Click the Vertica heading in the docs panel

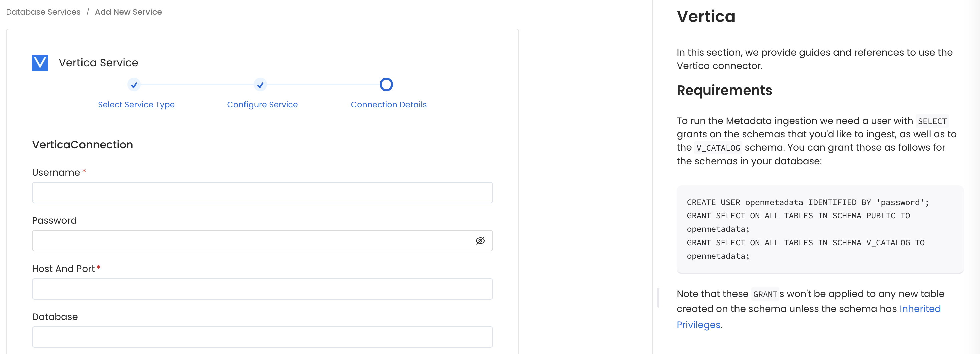(x=706, y=16)
